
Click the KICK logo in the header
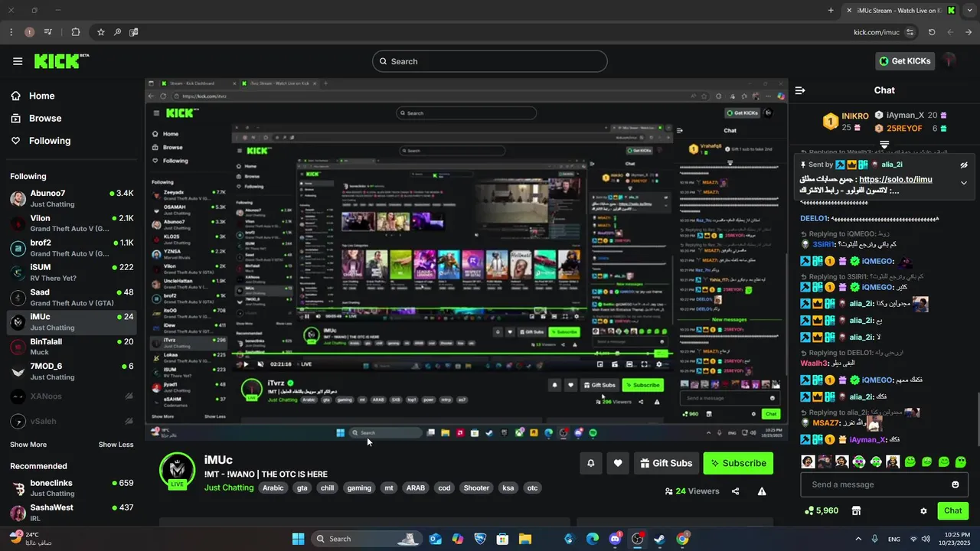point(61,61)
